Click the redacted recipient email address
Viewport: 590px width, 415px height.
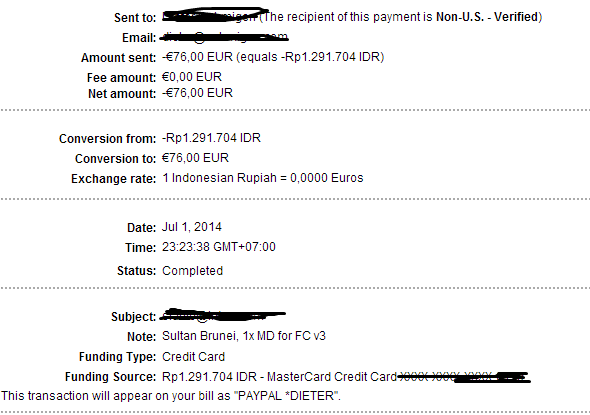click(225, 37)
